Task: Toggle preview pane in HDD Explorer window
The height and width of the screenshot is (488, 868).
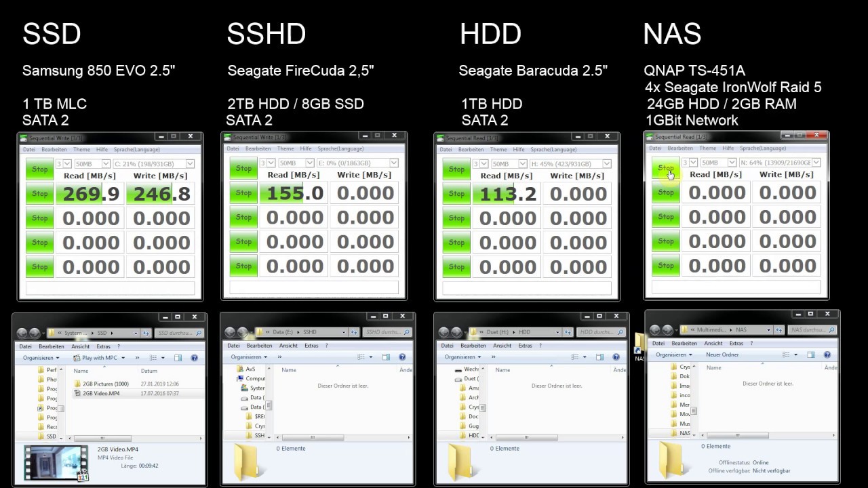Action: pos(599,357)
